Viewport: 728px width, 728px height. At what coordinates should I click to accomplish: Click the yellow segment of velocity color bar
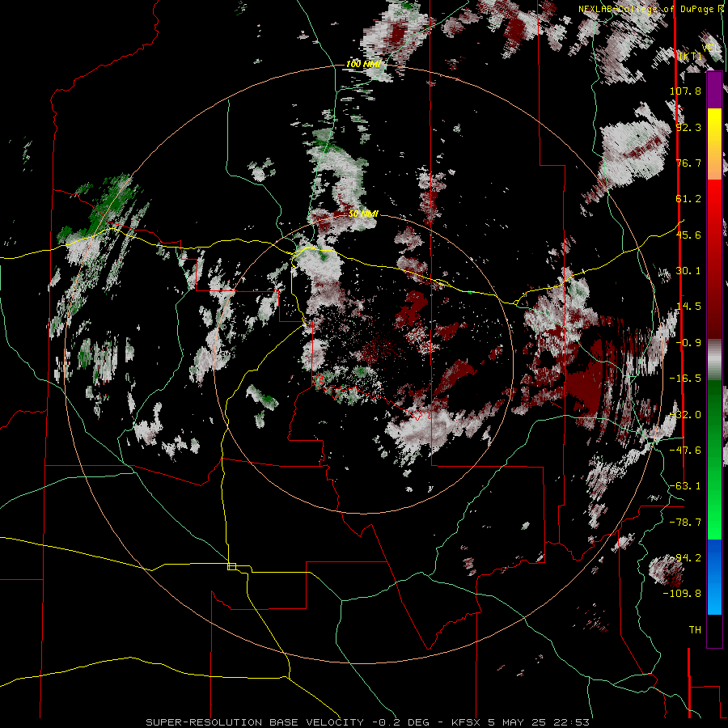point(714,127)
